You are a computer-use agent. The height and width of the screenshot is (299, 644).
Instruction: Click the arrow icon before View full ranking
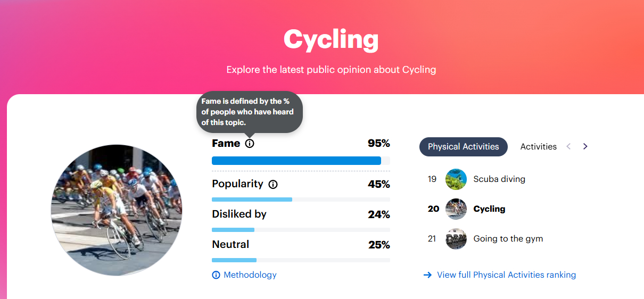[427, 275]
